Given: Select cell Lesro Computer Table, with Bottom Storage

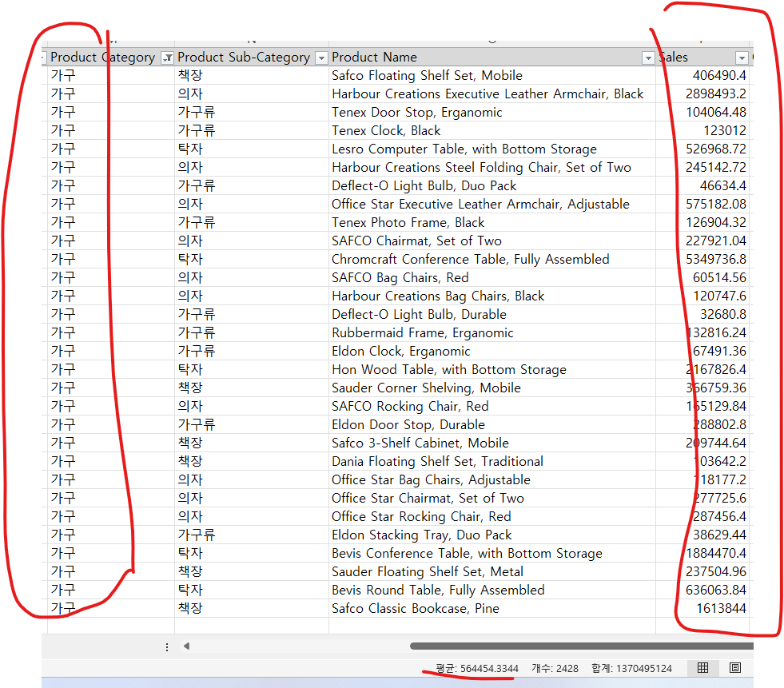Looking at the screenshot, I should coord(492,149).
